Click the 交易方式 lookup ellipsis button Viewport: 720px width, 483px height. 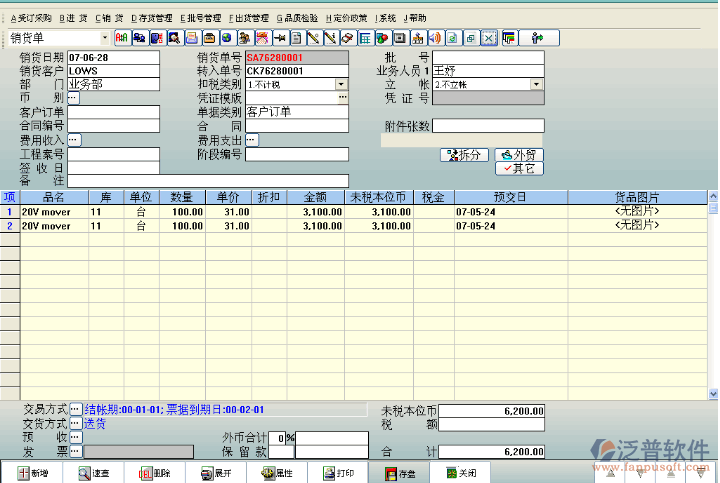(74, 410)
